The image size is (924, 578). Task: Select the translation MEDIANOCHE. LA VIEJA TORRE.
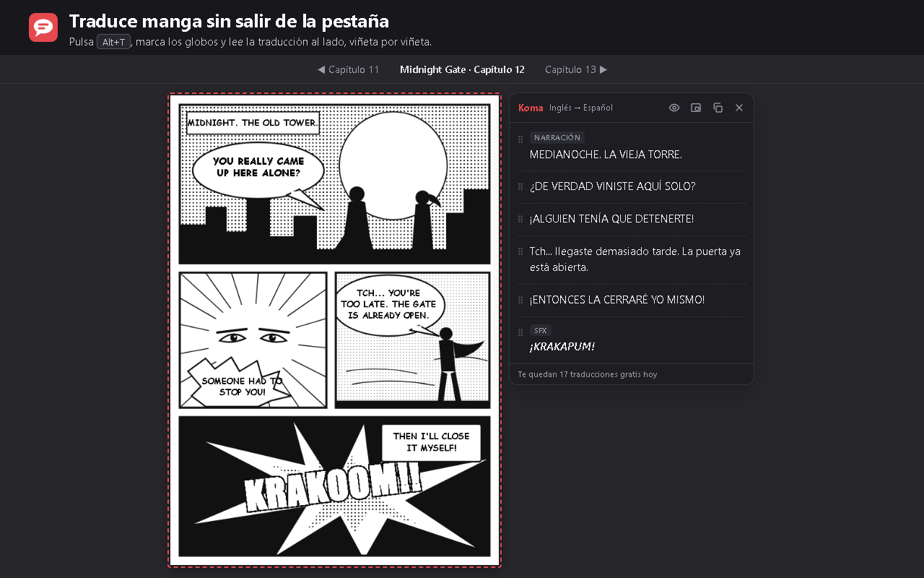[606, 155]
